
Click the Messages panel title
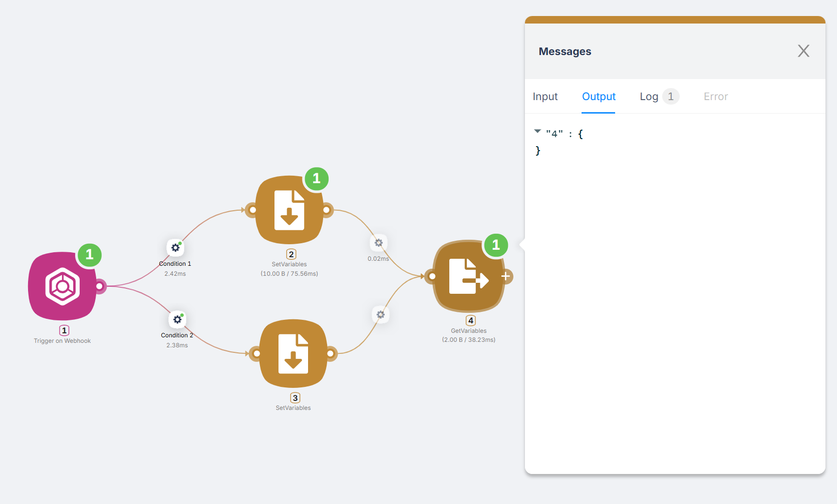tap(565, 52)
